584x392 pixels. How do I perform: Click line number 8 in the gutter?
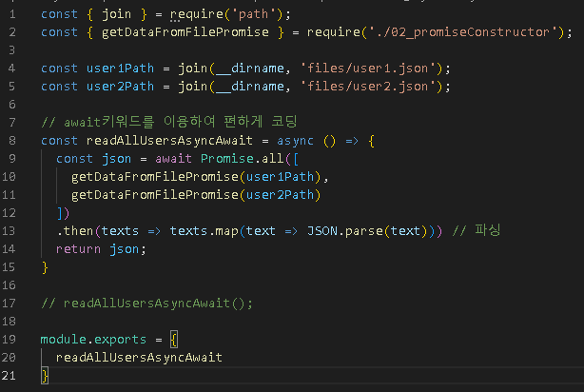(12, 141)
